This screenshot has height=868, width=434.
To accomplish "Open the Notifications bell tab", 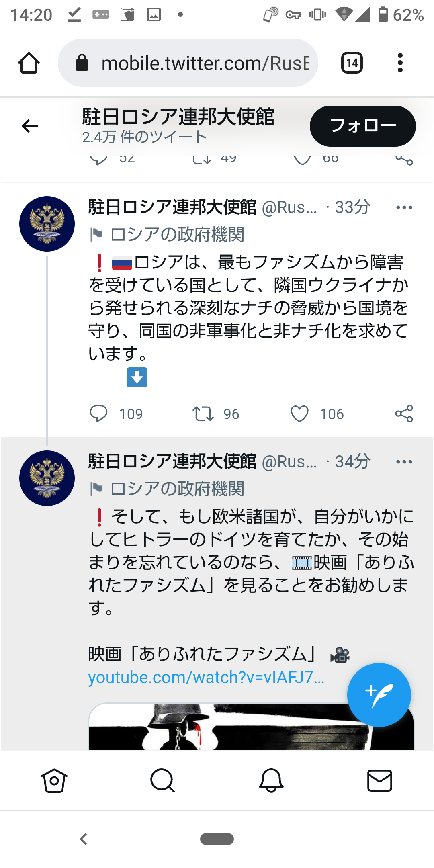I will (271, 780).
